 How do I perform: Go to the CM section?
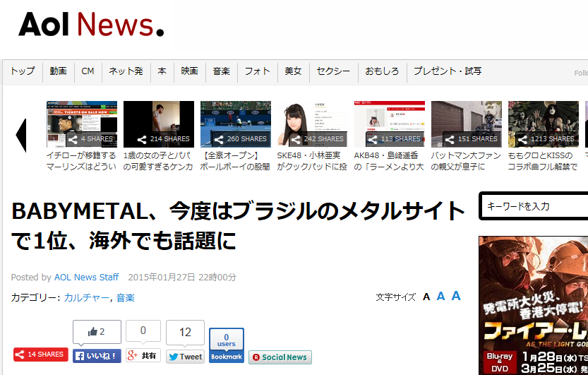pyautogui.click(x=88, y=71)
